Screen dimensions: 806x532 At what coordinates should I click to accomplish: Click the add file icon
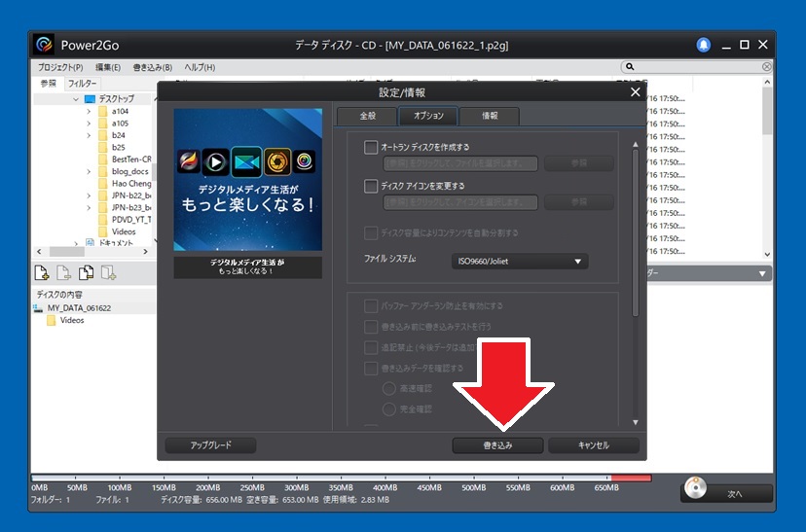(42, 272)
